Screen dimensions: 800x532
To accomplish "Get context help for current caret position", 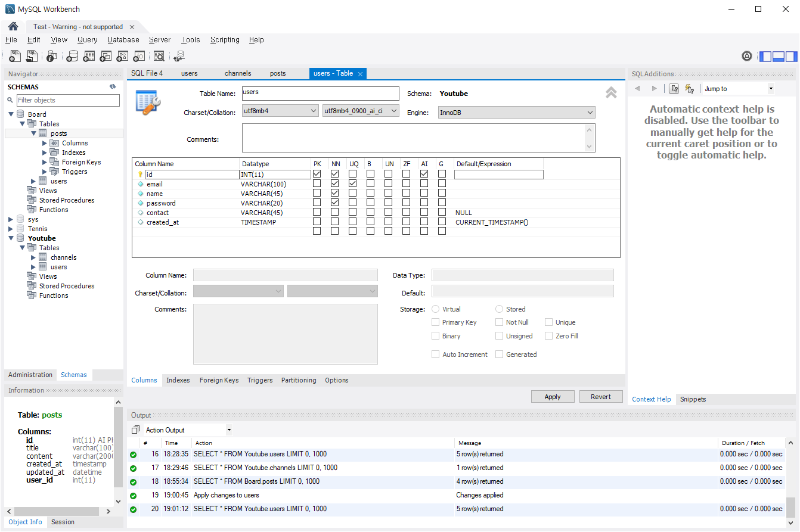I will coord(674,89).
